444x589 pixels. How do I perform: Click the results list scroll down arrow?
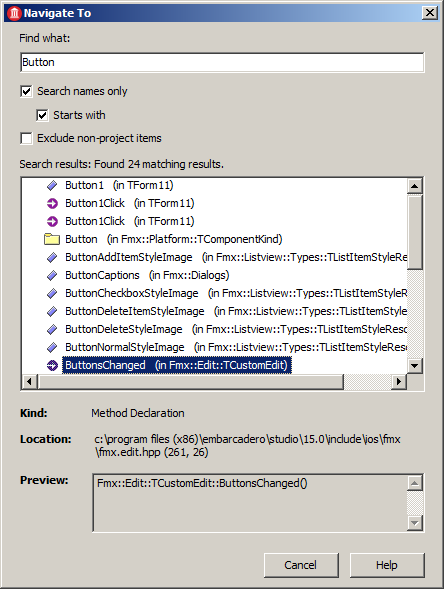pos(415,365)
